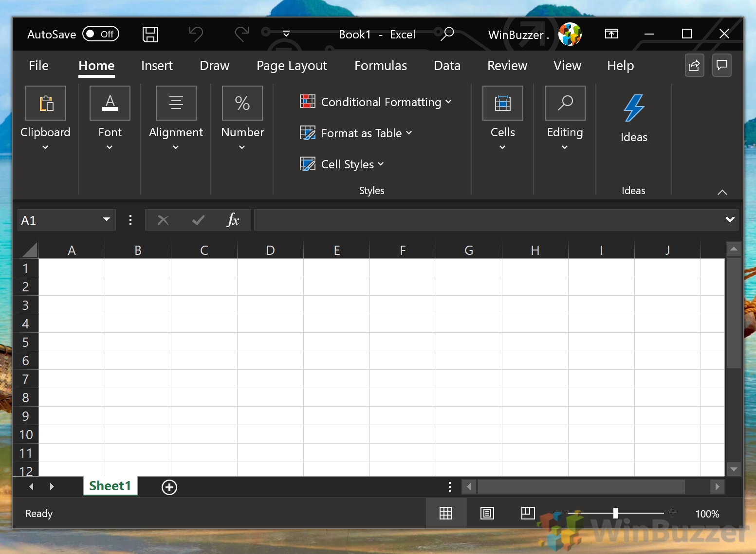
Task: Expand the Clipboard group chevron
Action: coord(45,147)
